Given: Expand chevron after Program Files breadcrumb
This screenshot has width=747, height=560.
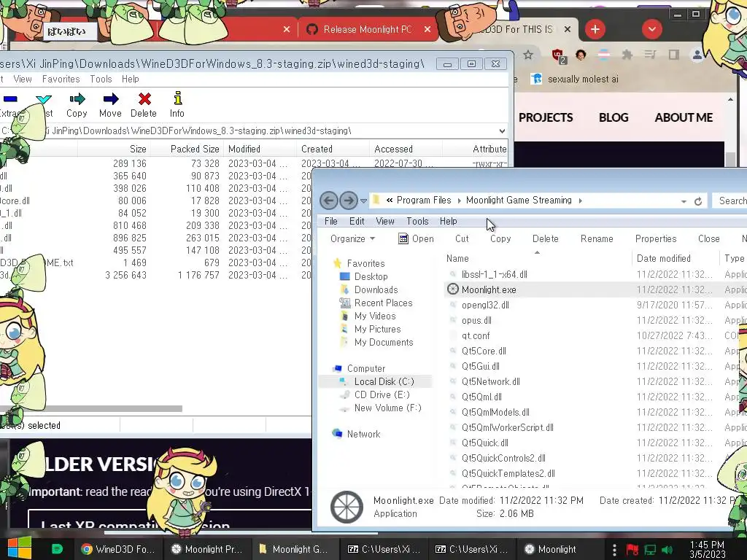Looking at the screenshot, I should click(459, 201).
